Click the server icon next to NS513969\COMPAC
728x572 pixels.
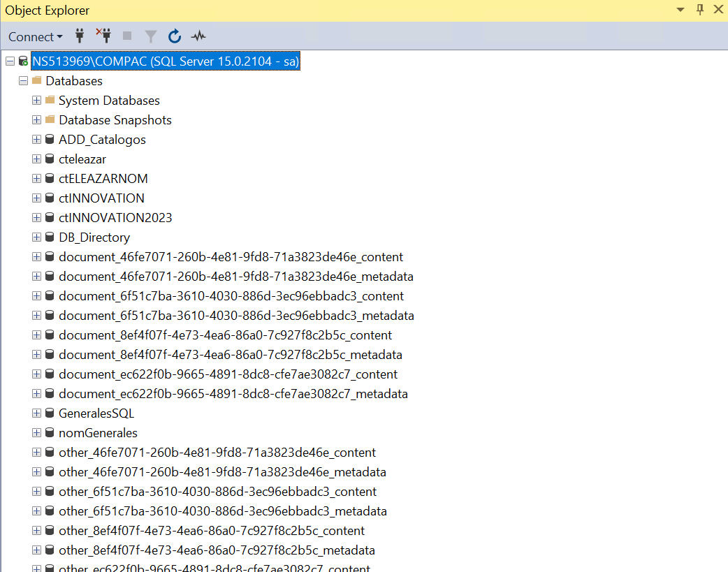pyautogui.click(x=23, y=61)
